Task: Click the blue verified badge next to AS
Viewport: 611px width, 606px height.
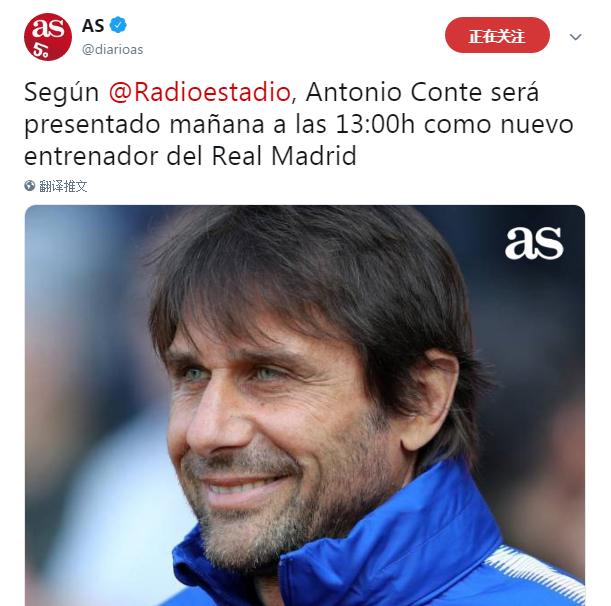Action: pos(118,25)
